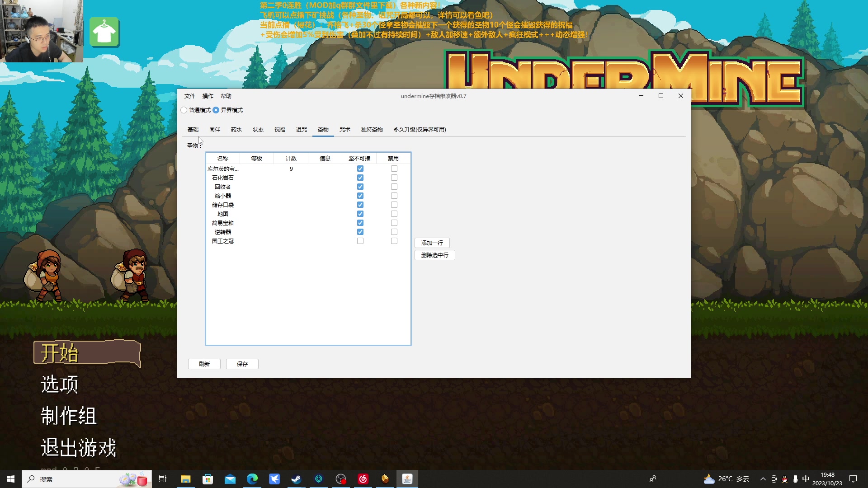Click the green shirt icon in the stream overlay
This screenshot has height=488, width=868.
click(x=104, y=32)
